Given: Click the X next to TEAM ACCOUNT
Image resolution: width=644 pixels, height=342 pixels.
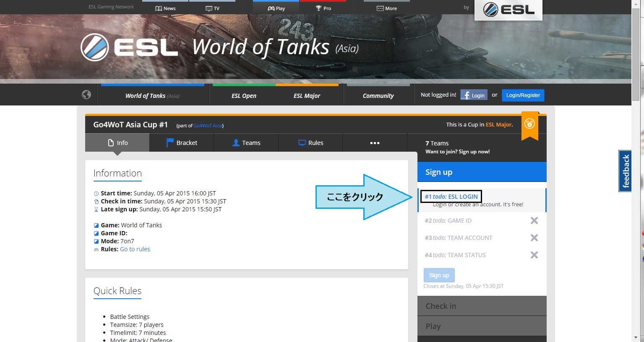Looking at the screenshot, I should pyautogui.click(x=534, y=238).
